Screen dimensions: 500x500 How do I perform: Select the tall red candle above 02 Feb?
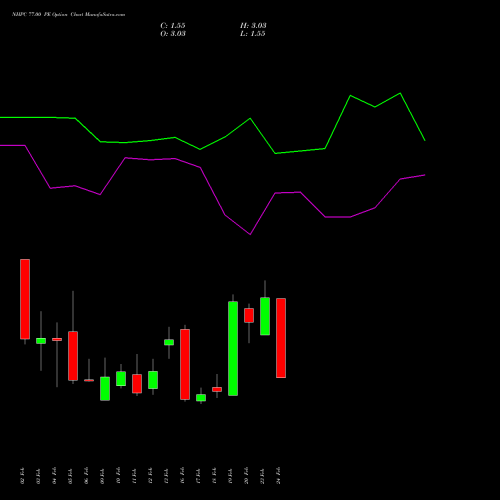tap(25, 299)
